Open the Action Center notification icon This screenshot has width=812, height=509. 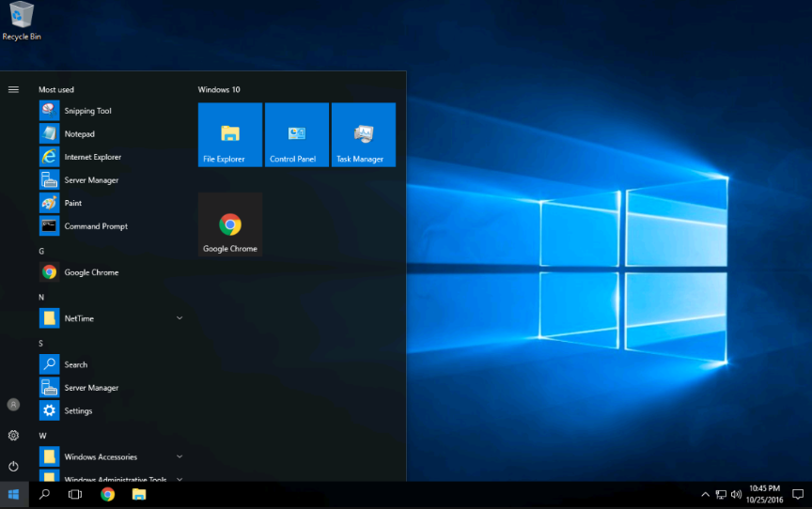(x=798, y=495)
